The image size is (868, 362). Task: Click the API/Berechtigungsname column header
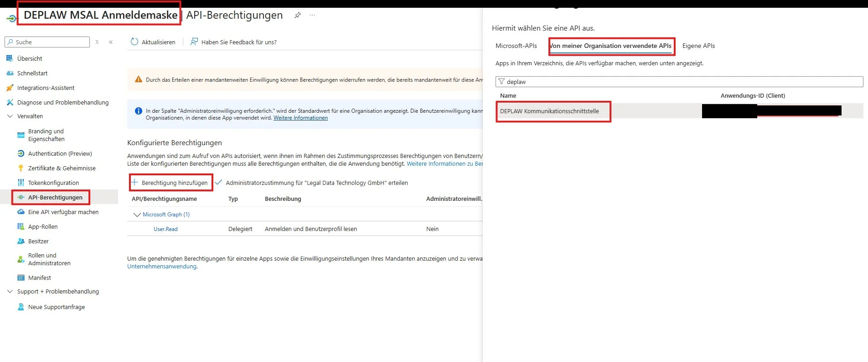(x=164, y=199)
